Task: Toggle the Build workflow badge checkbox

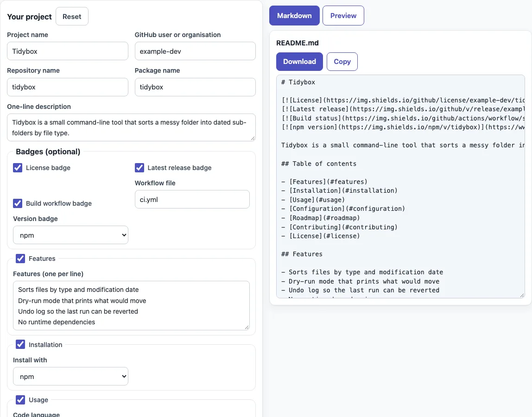Action: click(x=18, y=203)
